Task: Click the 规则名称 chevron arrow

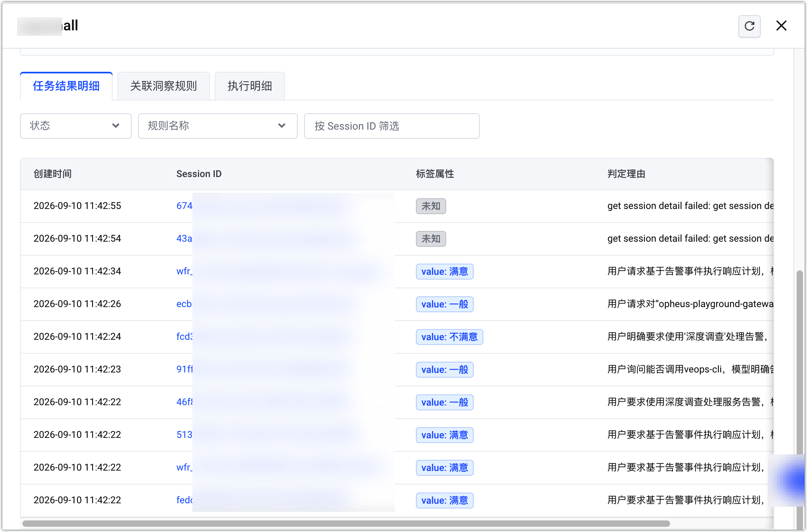Action: click(282, 126)
